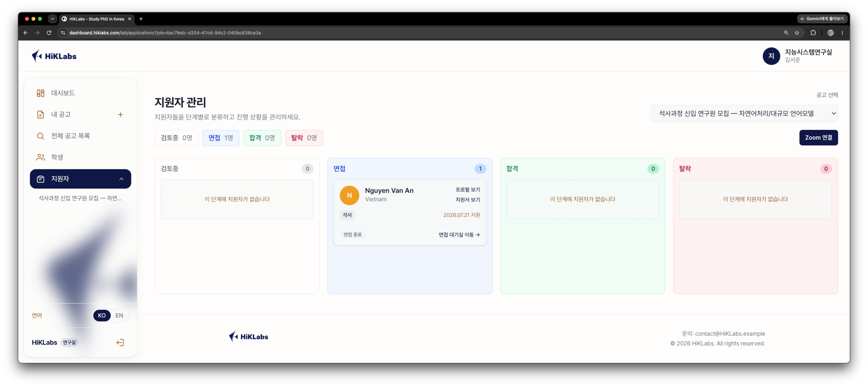Click the magnifier icon for 전체 공고 목록

pos(40,136)
